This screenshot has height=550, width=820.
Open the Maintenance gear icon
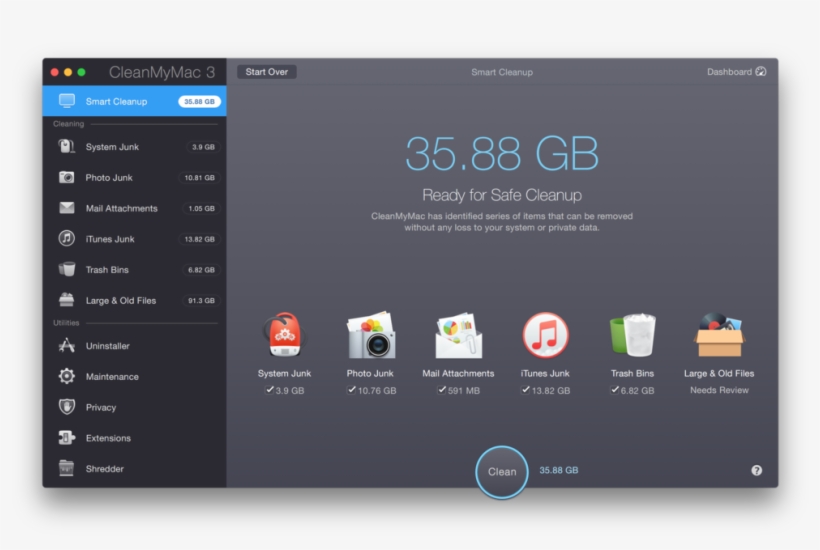(66, 376)
